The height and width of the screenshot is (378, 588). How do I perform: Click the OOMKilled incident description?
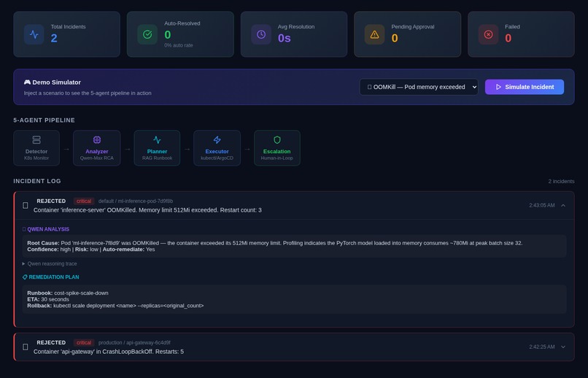pyautogui.click(x=148, y=210)
